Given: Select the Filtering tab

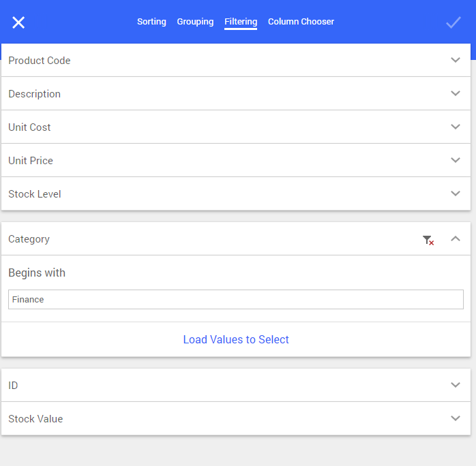Looking at the screenshot, I should 241,22.
